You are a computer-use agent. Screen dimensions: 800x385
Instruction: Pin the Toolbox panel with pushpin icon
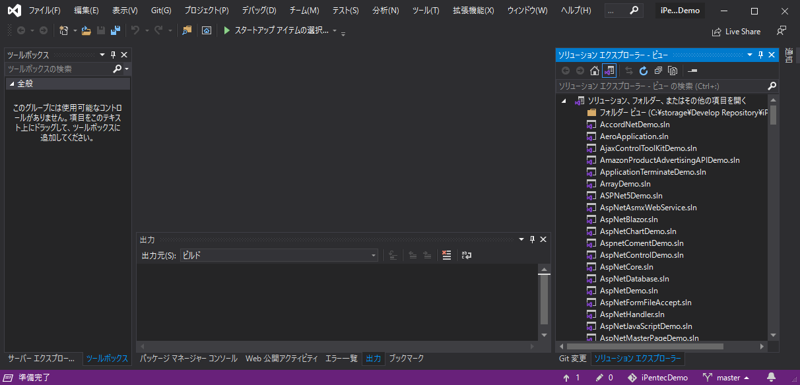click(x=113, y=55)
